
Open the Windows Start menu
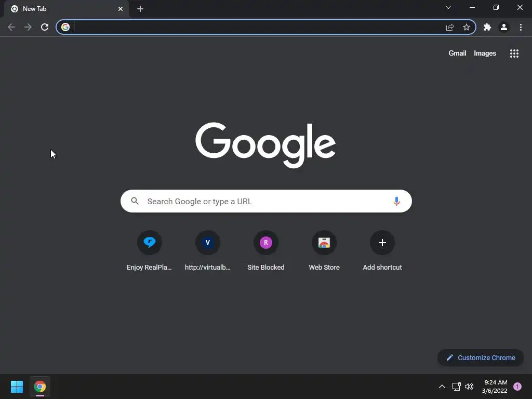pos(17,387)
